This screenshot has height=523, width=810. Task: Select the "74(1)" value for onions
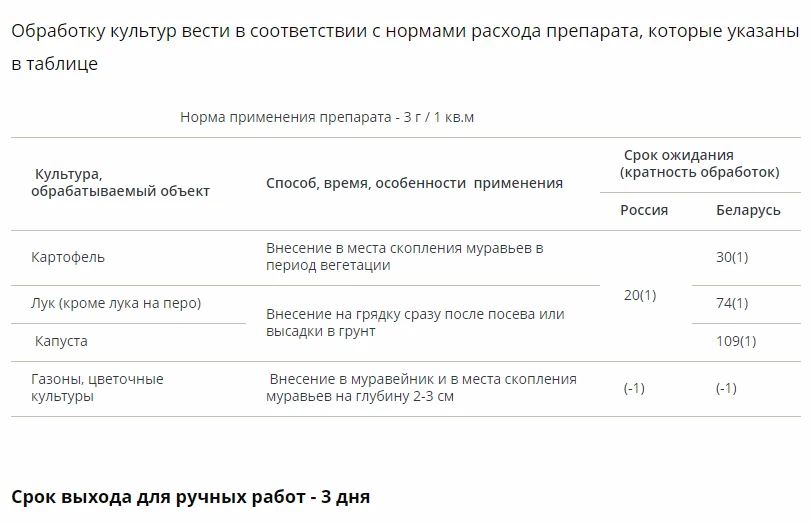(x=732, y=303)
